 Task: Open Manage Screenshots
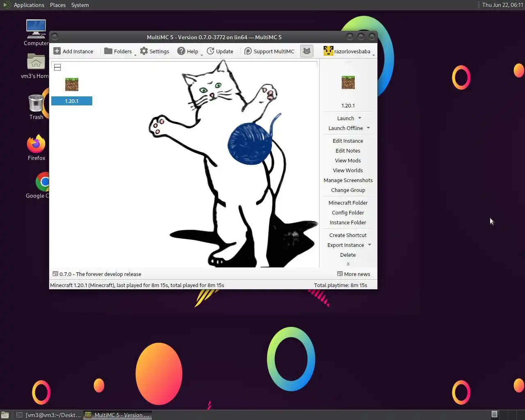coord(348,180)
